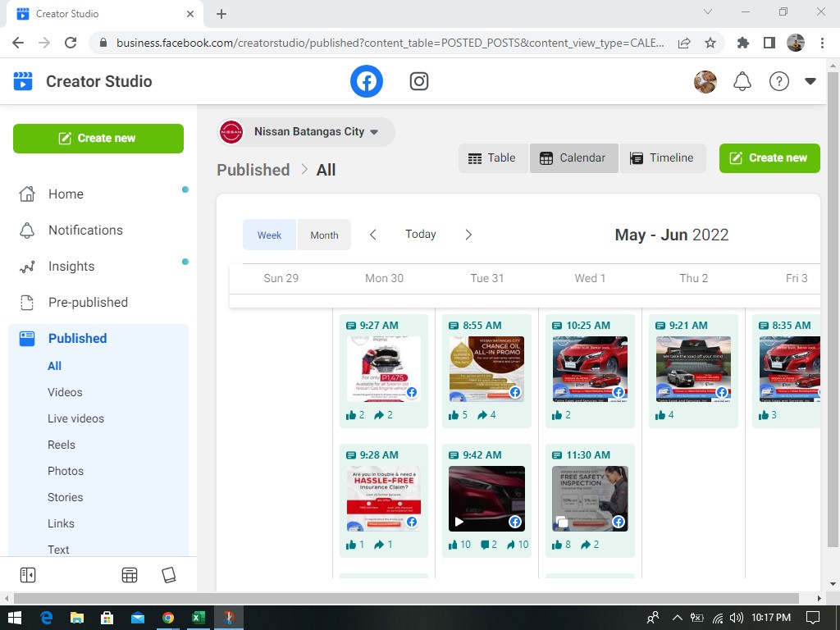Switch to Table view
Viewport: 840px width, 630px height.
493,158
